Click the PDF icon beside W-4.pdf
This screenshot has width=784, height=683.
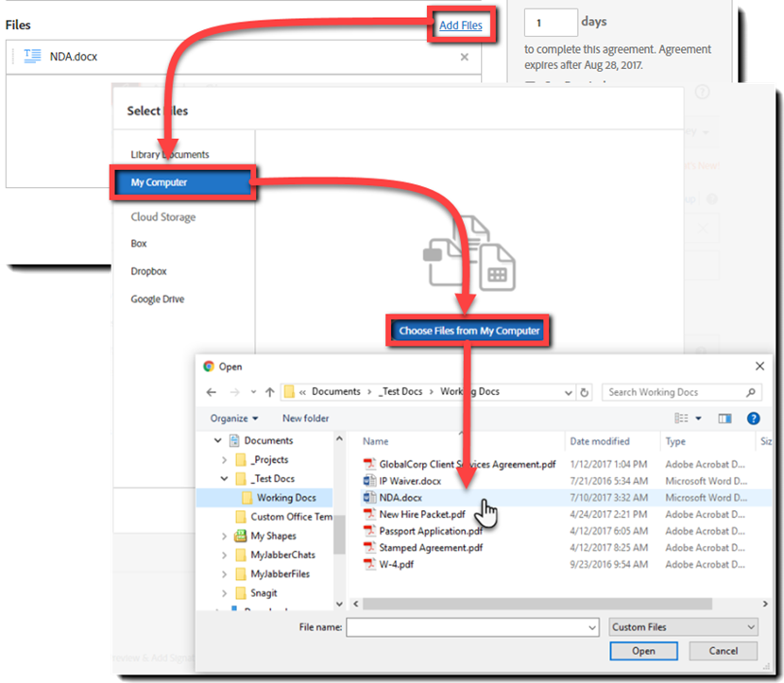coord(369,564)
